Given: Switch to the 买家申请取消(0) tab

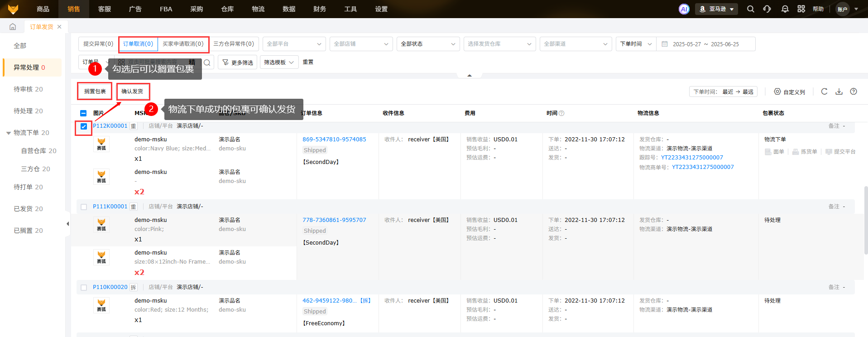Looking at the screenshot, I should 183,44.
